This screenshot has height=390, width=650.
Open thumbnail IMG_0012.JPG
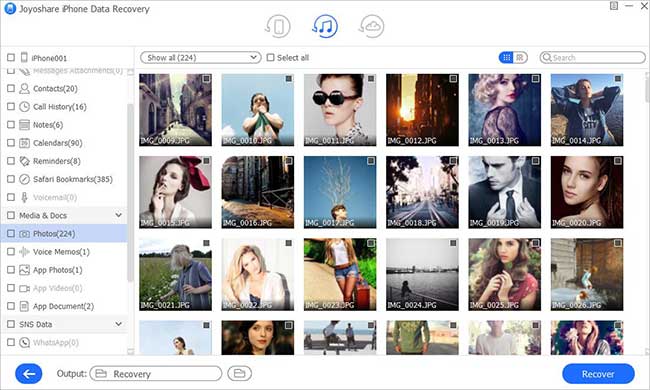[422, 110]
